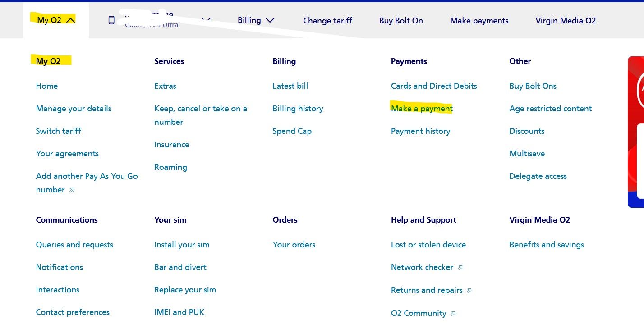Expand the device selector dropdown
This screenshot has height=329, width=644.
click(206, 20)
